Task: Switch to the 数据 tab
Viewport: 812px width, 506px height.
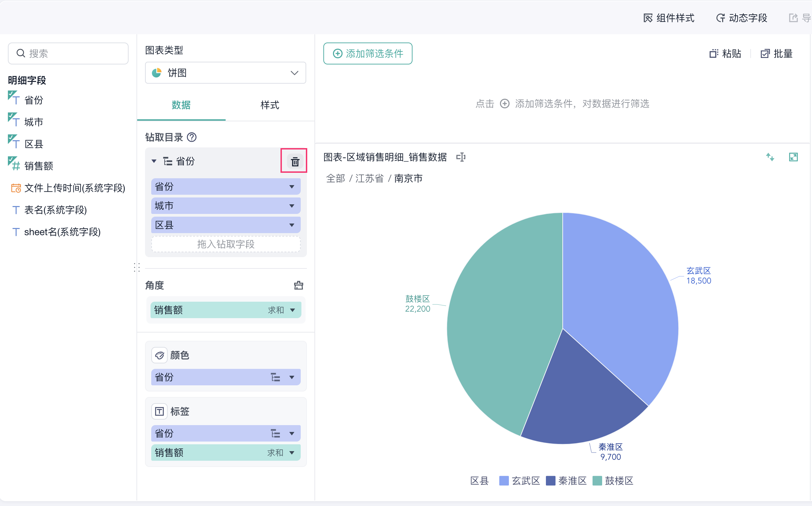Action: (181, 105)
